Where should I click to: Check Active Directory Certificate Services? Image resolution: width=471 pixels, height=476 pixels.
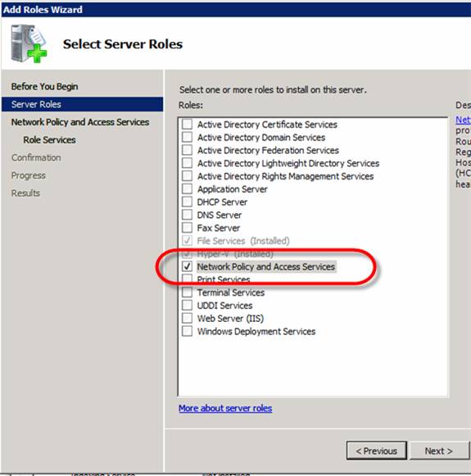tap(187, 124)
